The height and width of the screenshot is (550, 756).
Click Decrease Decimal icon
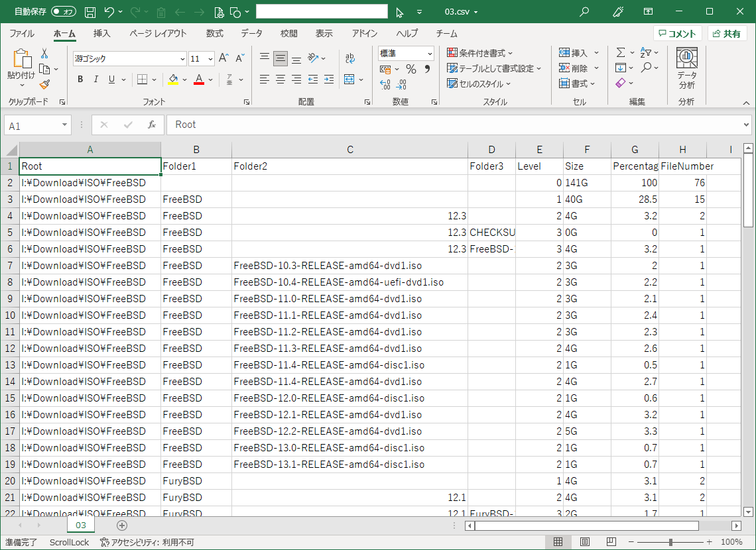[401, 85]
